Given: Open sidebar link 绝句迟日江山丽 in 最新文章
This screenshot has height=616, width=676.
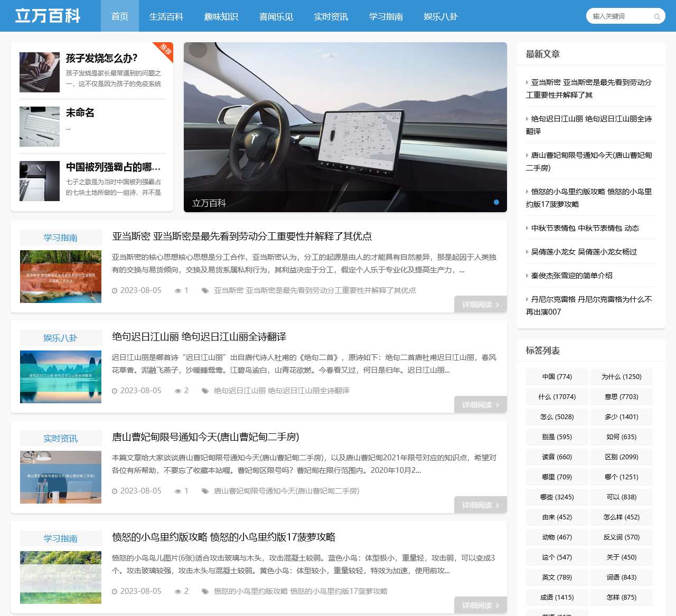Looking at the screenshot, I should click(589, 125).
